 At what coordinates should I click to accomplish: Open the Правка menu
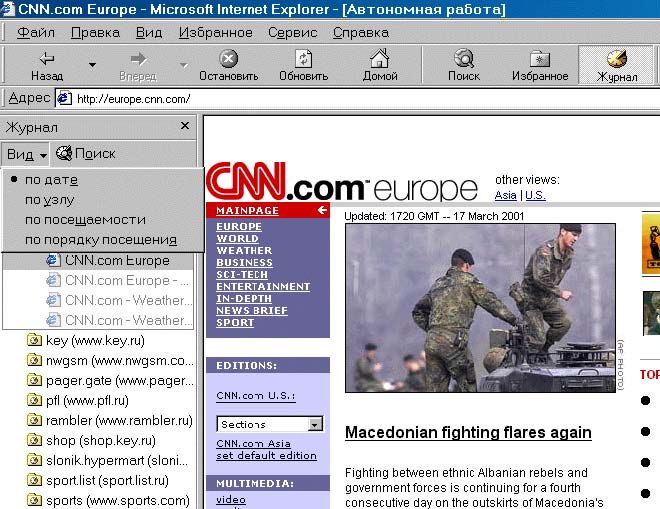click(x=95, y=32)
